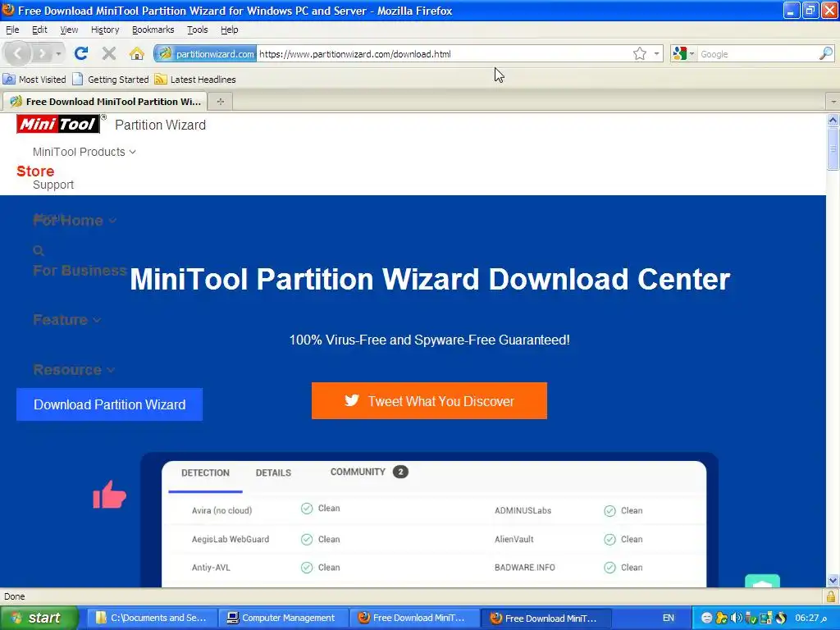This screenshot has height=630, width=840.
Task: Click the BADWARE.INFO text
Action: click(x=524, y=568)
